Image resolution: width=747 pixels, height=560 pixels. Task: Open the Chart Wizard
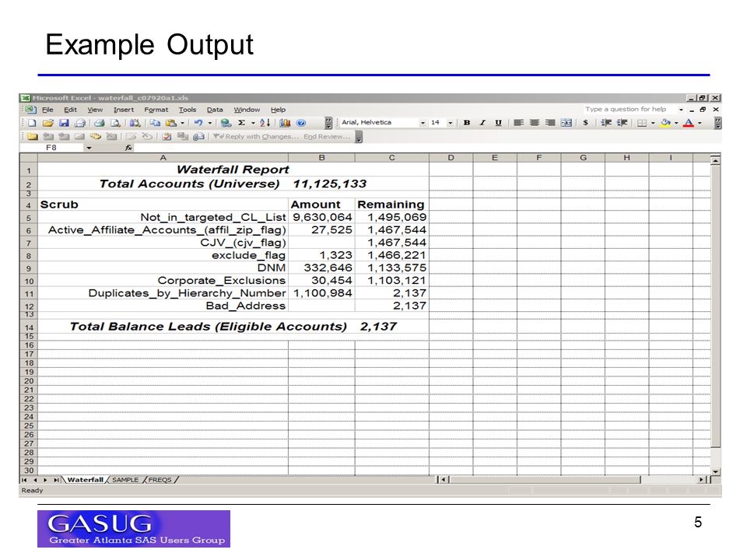pos(285,123)
